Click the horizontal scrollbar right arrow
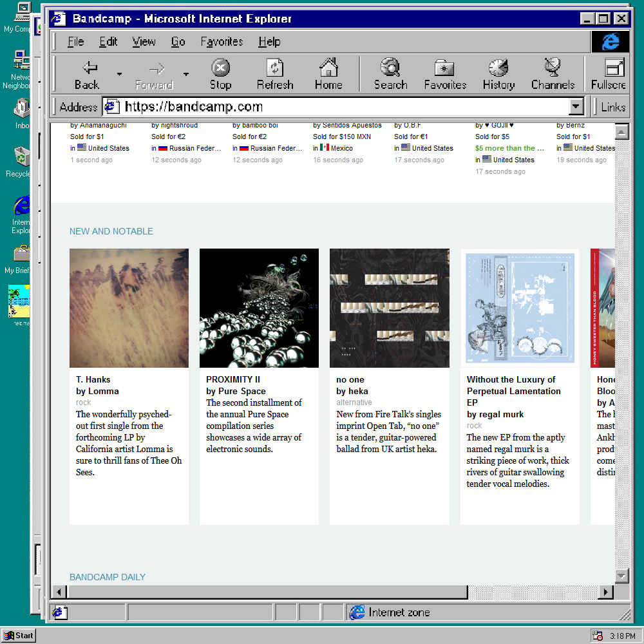644x644 pixels. pos(605,592)
